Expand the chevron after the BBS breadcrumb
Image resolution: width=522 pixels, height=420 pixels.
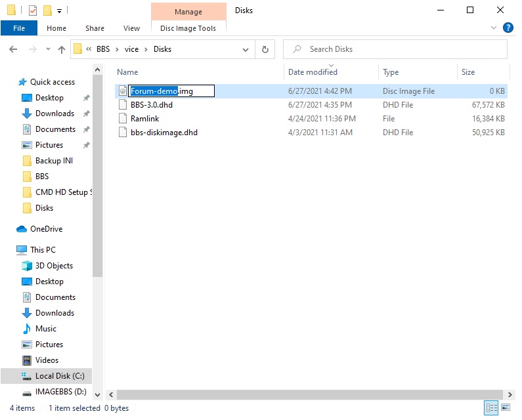117,50
